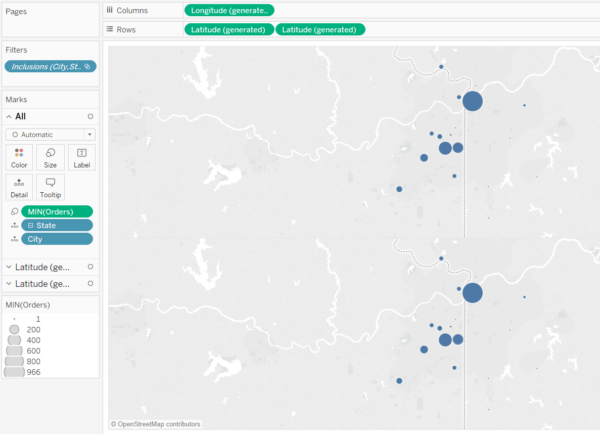This screenshot has width=600, height=434.
Task: Click the largest circle mark in top map
Action: pos(472,101)
